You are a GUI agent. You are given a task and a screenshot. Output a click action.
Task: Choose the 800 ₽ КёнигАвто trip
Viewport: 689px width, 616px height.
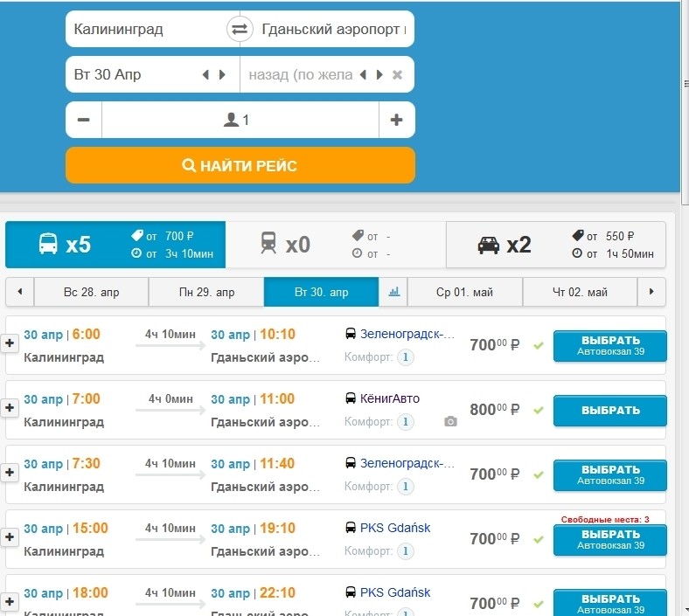[x=609, y=410]
